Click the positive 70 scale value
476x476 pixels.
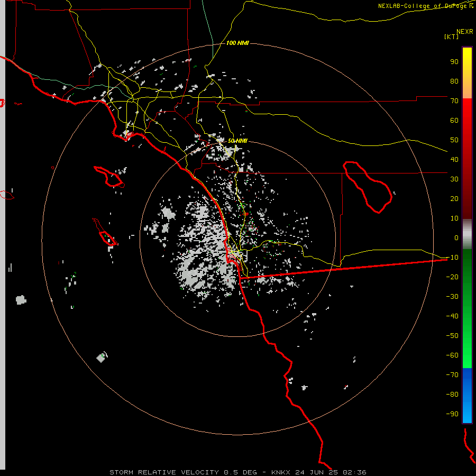(454, 101)
